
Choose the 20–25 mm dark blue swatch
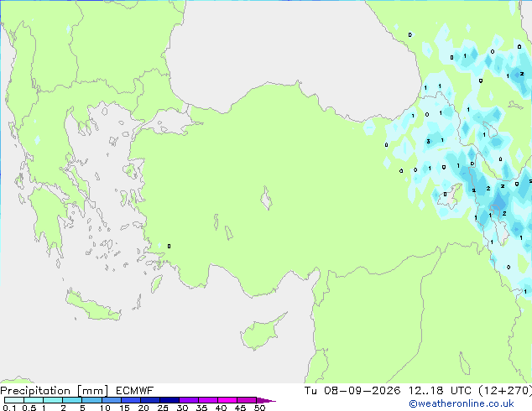(150, 400)
